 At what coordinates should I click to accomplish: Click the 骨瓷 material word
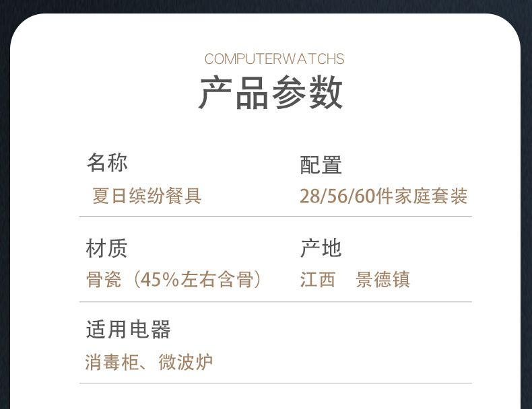(x=103, y=279)
